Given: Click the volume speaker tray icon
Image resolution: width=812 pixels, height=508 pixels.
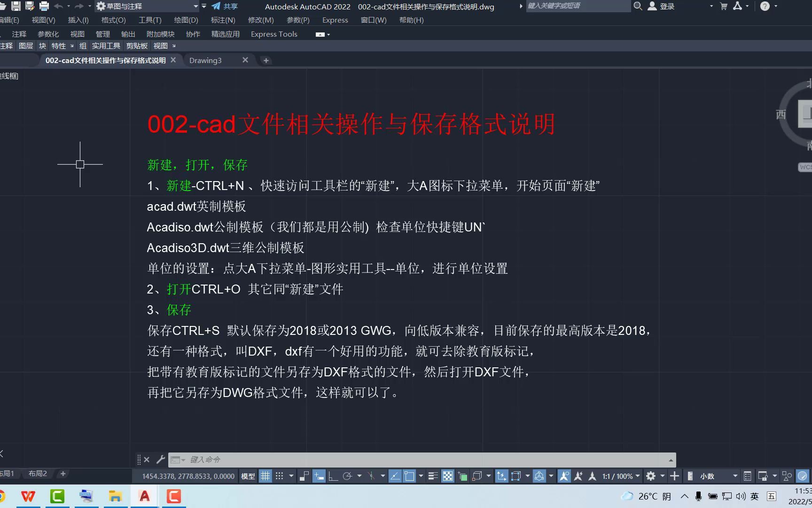Looking at the screenshot, I should [741, 496].
